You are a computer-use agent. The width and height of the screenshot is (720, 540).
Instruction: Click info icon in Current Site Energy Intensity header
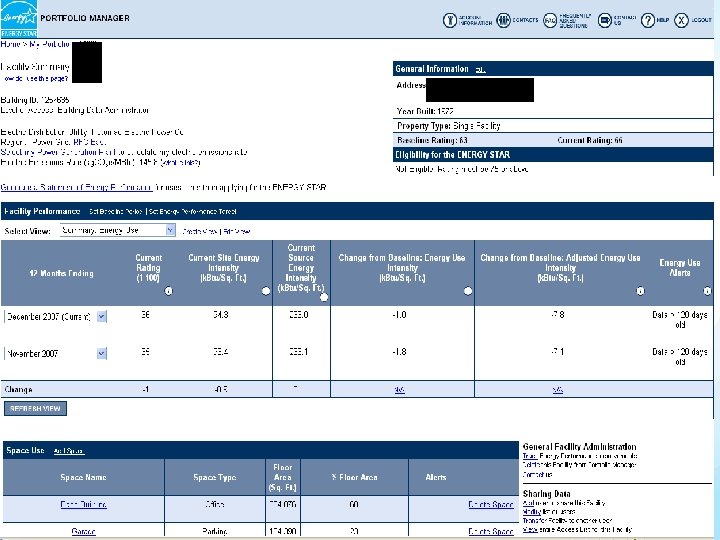coord(266,291)
